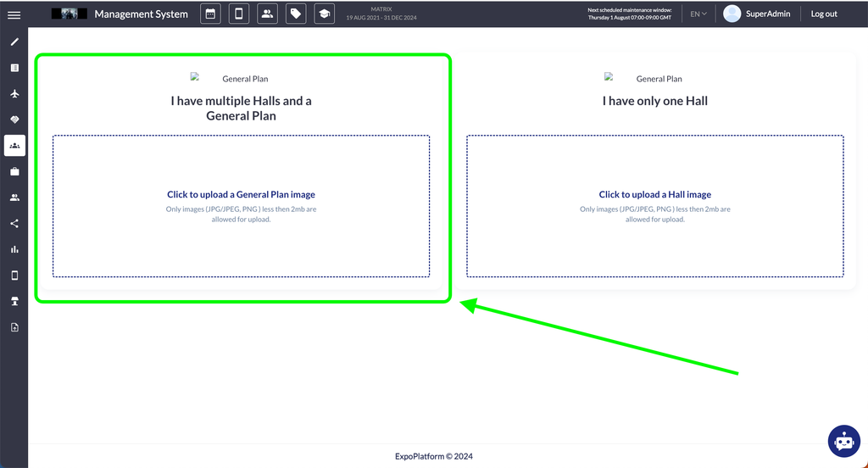The width and height of the screenshot is (868, 468).
Task: Open the bar chart statistics sidebar icon
Action: click(x=14, y=249)
